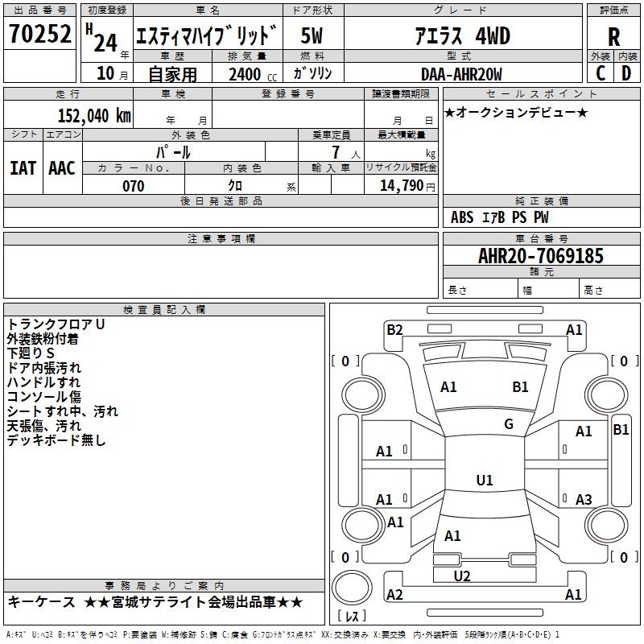The height and width of the screenshot is (644, 644).
Task: Click windshield G mark on diagram
Action: [x=509, y=424]
